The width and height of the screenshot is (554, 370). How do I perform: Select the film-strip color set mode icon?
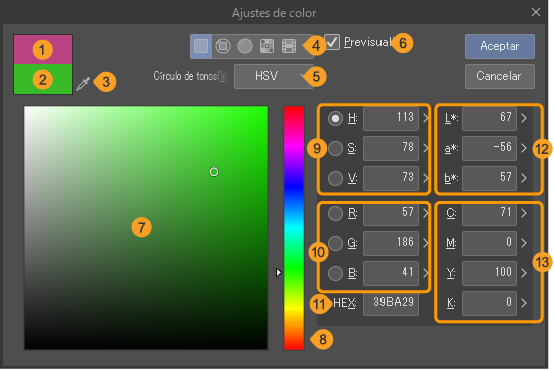coord(289,46)
